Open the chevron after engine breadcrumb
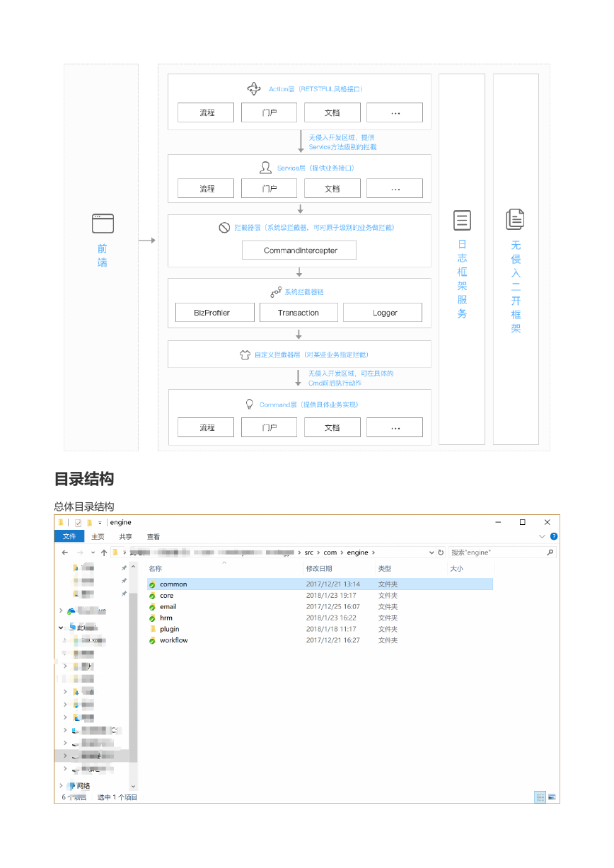Image resolution: width=614 pixels, height=868 pixels. (373, 552)
